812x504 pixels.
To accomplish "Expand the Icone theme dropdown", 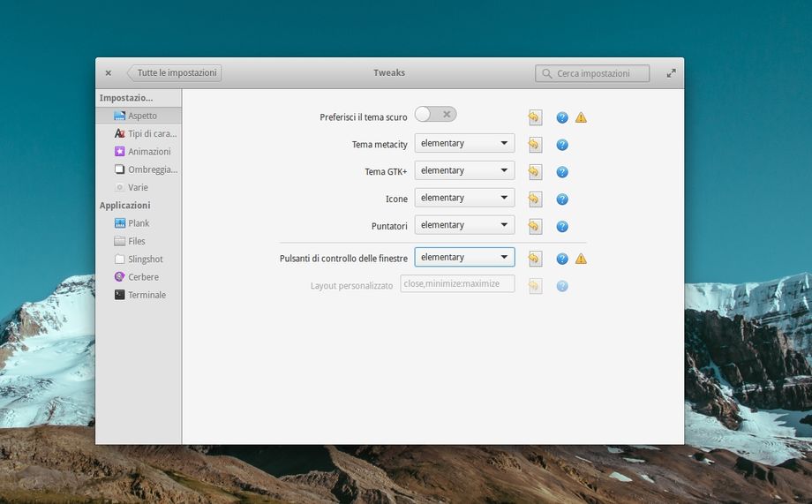I will [464, 199].
